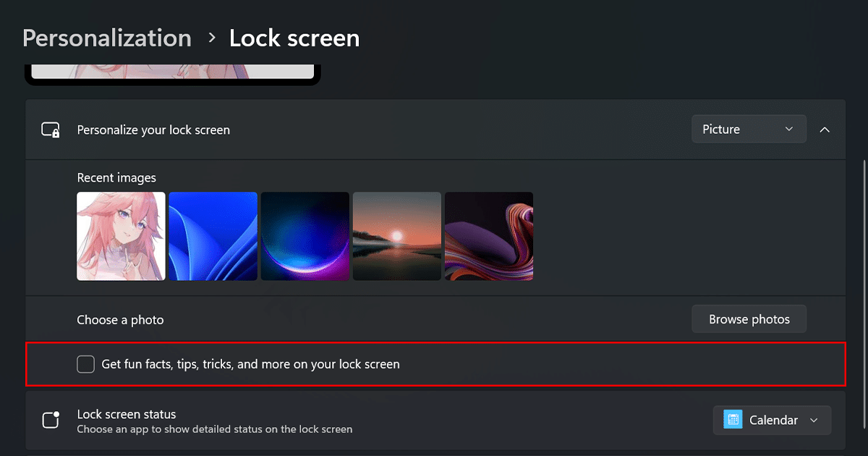Screen dimensions: 868x456
Task: Open the Picture dropdown menu
Action: tap(749, 130)
